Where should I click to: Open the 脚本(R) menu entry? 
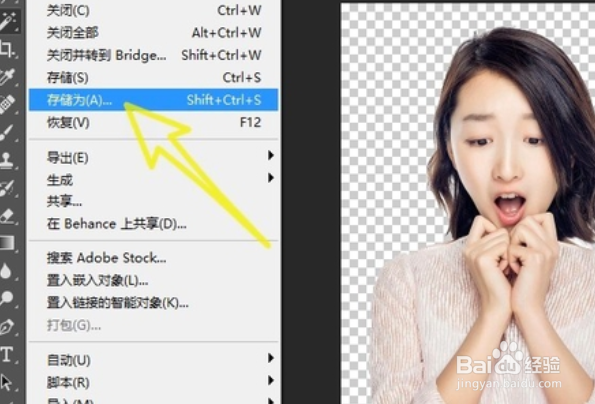coord(154,382)
